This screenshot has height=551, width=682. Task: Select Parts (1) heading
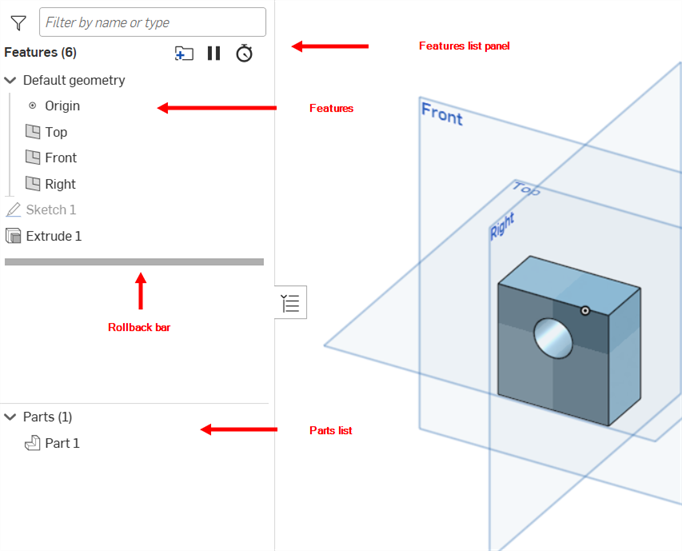click(47, 417)
